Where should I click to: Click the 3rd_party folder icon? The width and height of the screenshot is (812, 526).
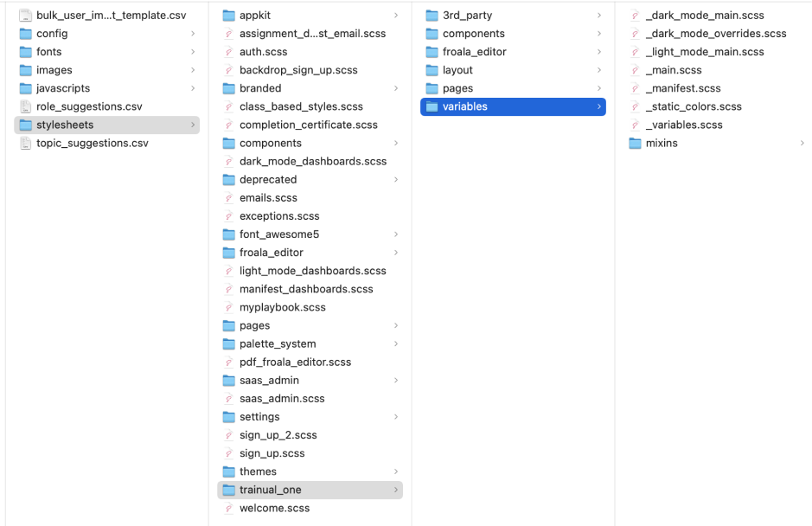432,16
